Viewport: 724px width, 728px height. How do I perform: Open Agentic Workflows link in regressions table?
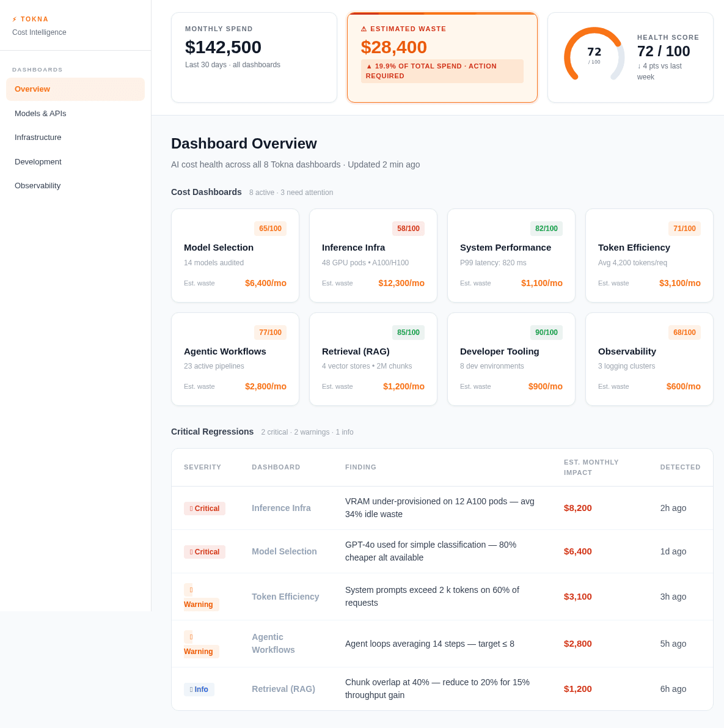(x=273, y=644)
